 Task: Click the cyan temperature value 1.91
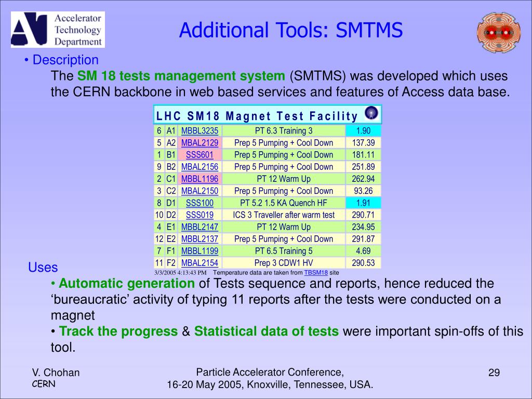[363, 203]
